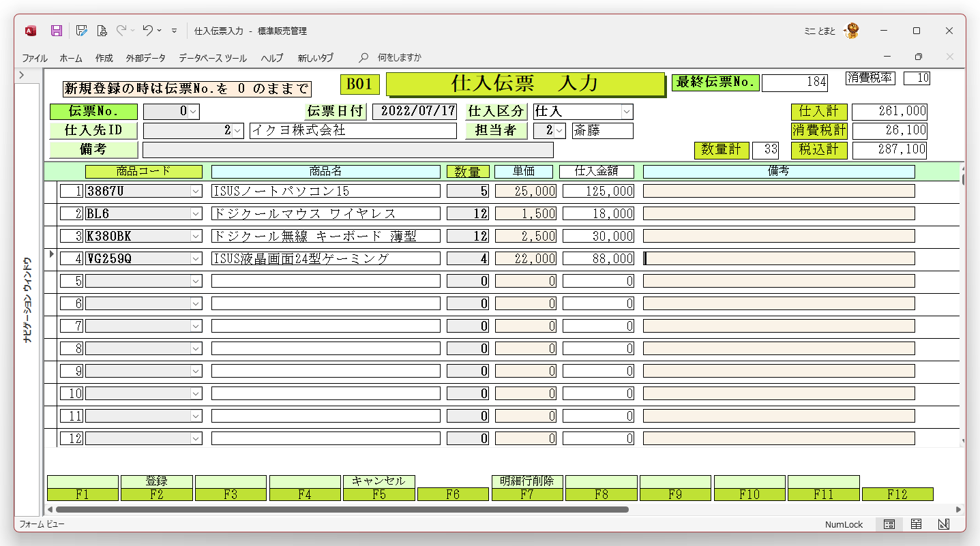The height and width of the screenshot is (546, 980).
Task: Click the detail list scroll-down arrow
Action: coord(963,442)
